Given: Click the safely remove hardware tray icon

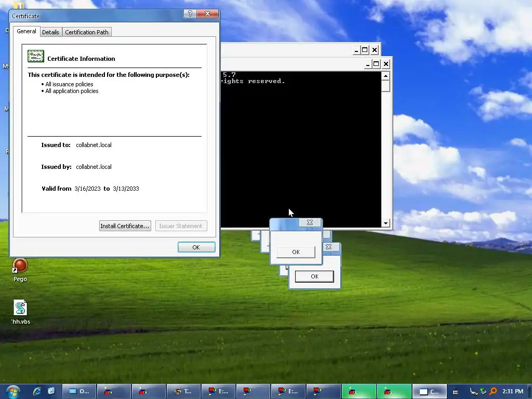Looking at the screenshot, I should coord(483,391).
